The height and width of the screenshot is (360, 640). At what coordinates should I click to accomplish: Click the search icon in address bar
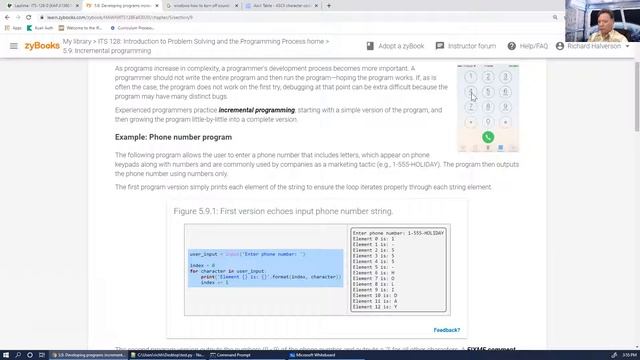pos(555,18)
